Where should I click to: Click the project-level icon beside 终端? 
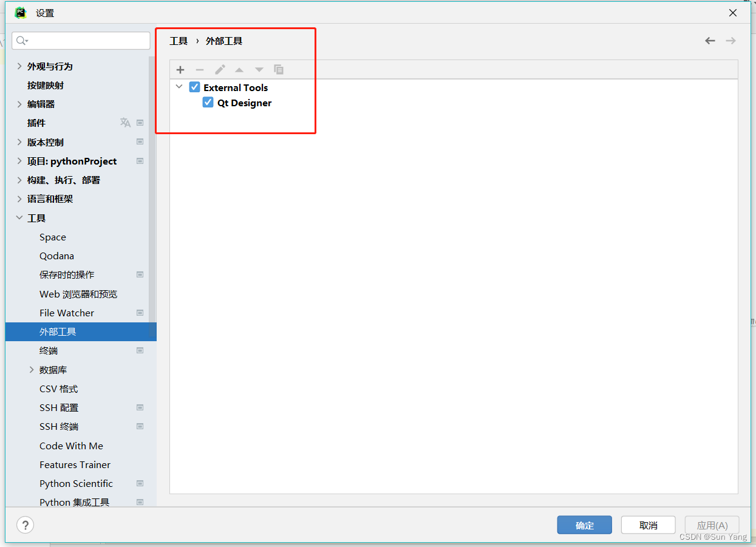[140, 350]
